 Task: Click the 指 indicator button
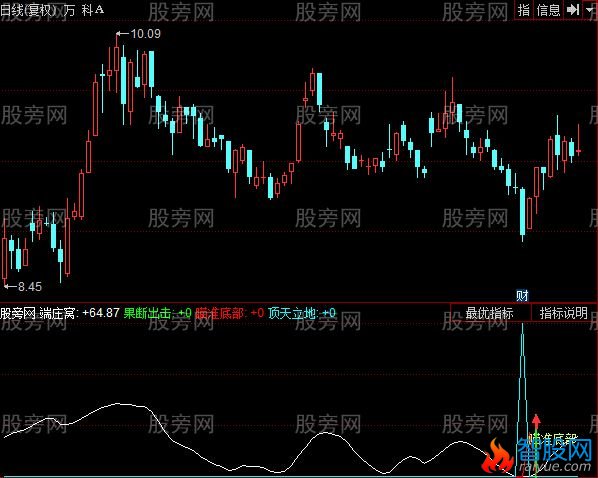(x=524, y=10)
